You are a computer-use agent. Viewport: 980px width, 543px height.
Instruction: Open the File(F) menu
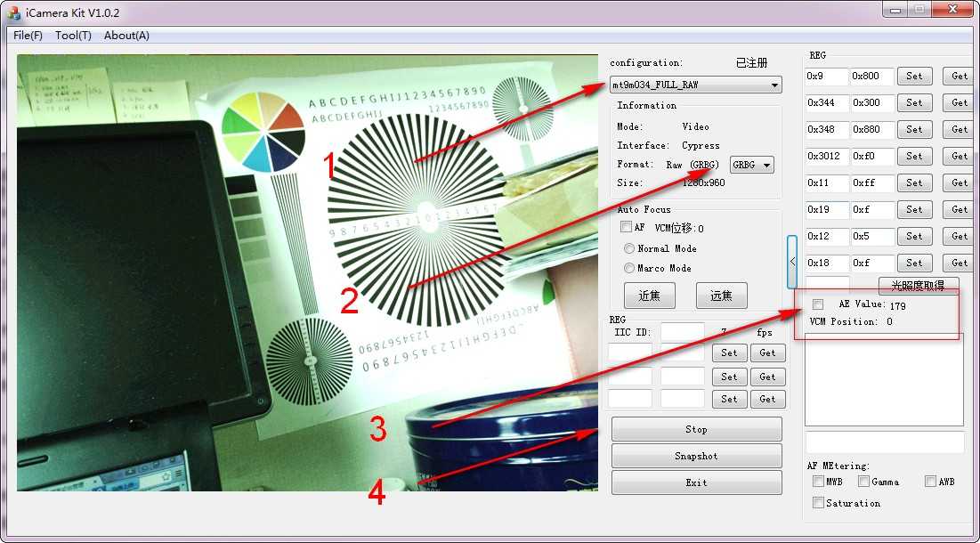point(28,36)
